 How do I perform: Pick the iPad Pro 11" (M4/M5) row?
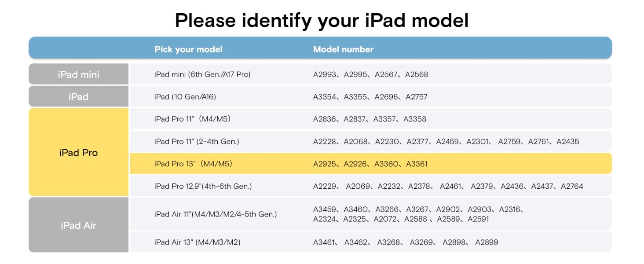370,119
